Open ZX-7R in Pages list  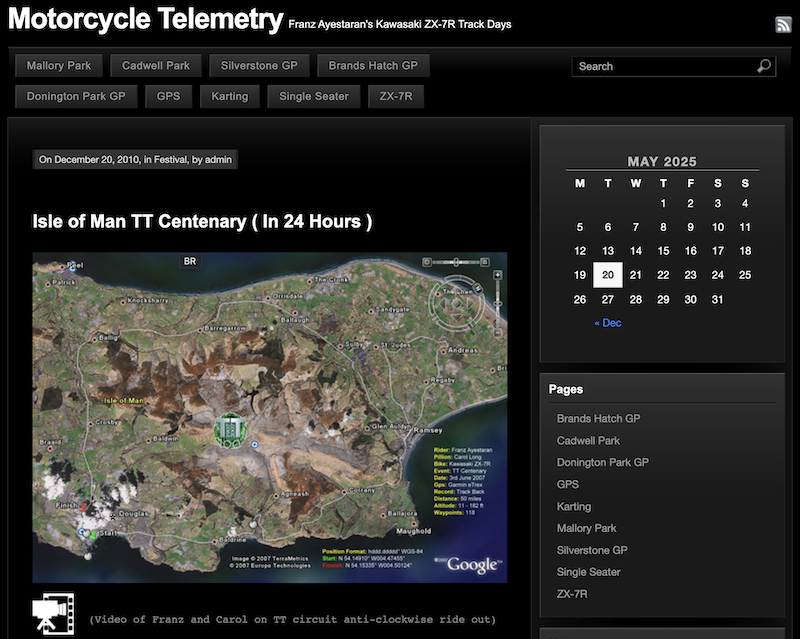point(572,594)
